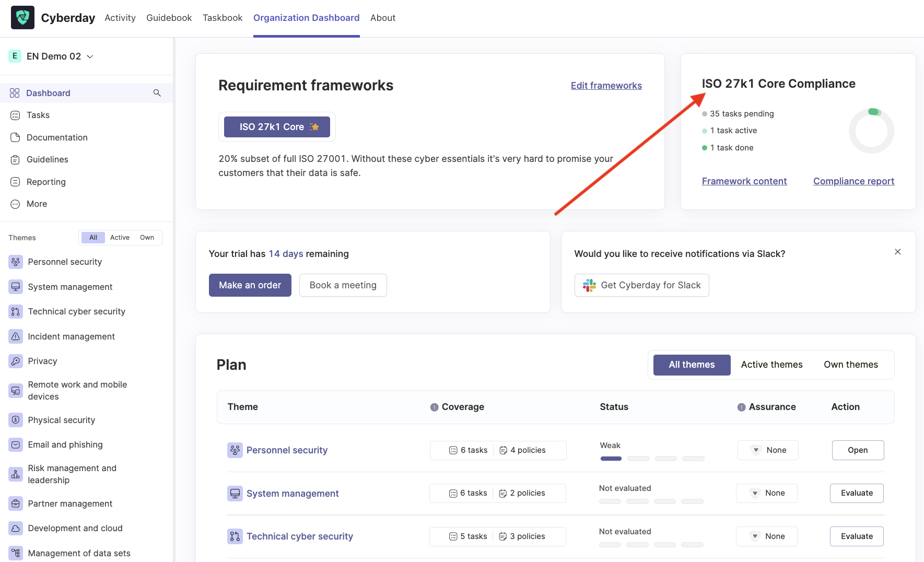Click the Edit frameworks link
Viewport: 924px width, 562px height.
[606, 86]
